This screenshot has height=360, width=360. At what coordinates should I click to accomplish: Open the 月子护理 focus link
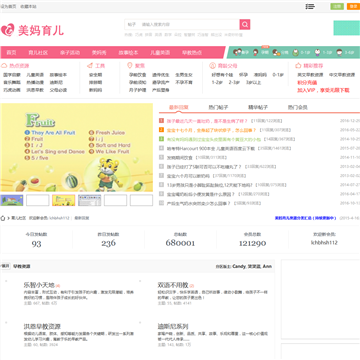(138, 90)
